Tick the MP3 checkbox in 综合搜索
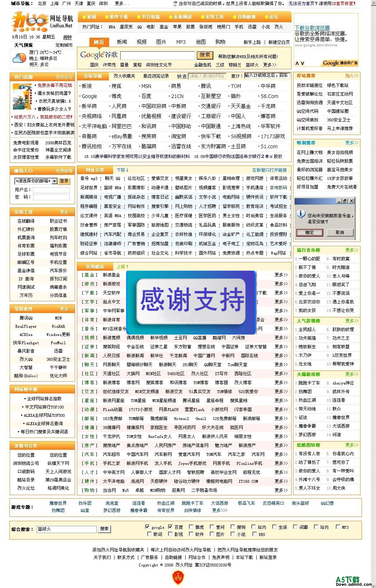376x588 pixels. click(x=338, y=527)
